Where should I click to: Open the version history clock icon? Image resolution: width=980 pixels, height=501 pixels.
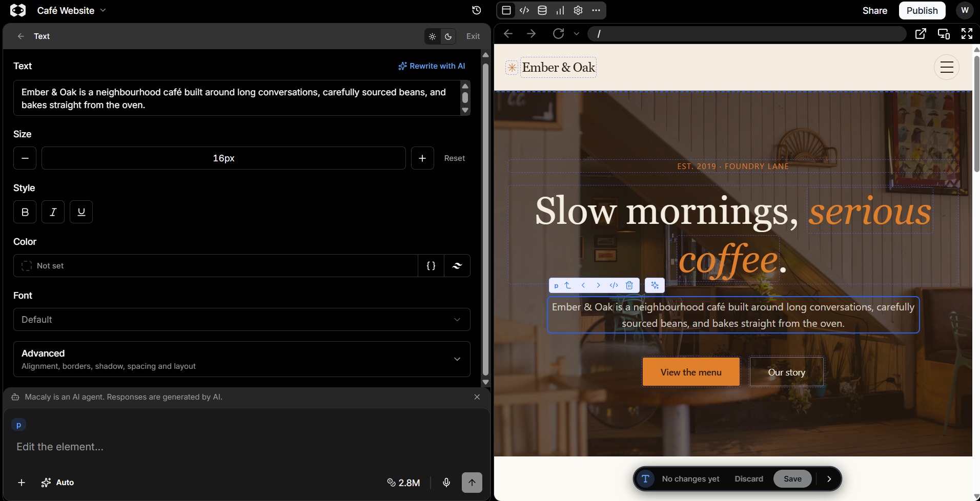click(476, 10)
